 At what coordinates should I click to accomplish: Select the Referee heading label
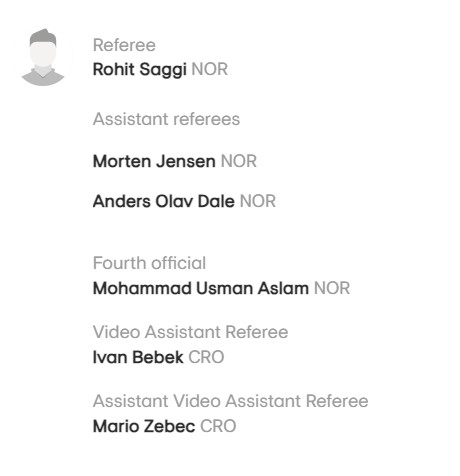[124, 45]
